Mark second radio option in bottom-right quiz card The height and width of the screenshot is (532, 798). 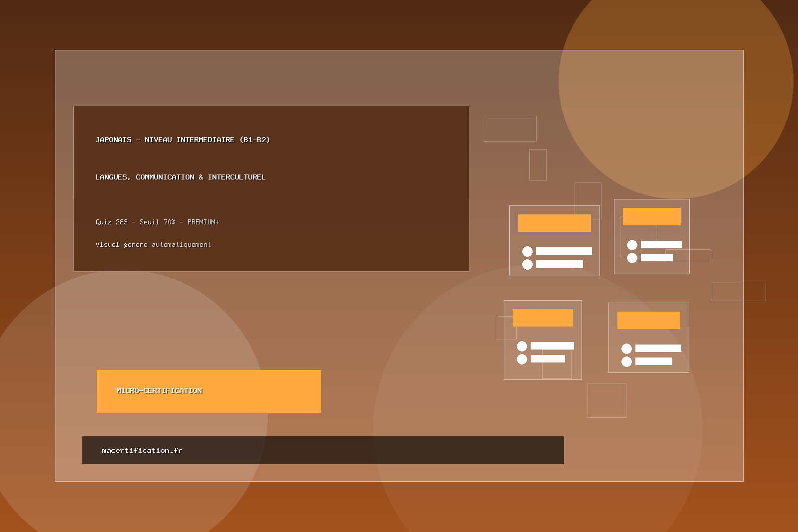626,361
